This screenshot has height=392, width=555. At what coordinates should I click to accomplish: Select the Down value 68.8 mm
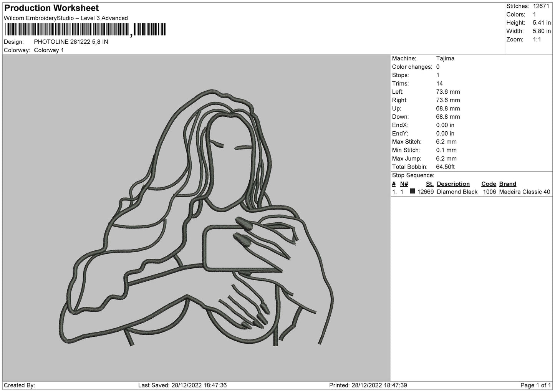coord(448,117)
